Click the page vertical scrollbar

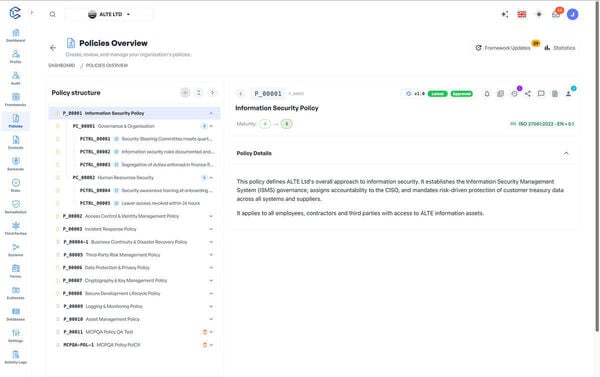click(598, 166)
